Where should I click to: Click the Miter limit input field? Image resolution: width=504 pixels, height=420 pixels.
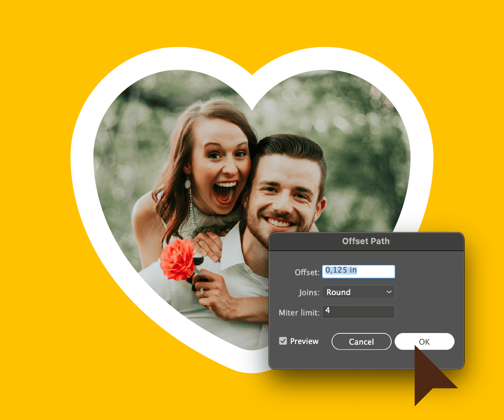click(x=358, y=312)
